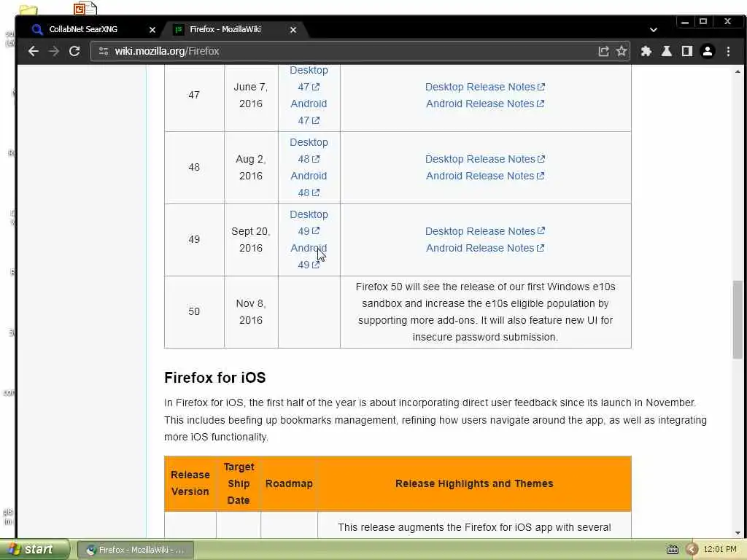Open Android 48 roadmap link
Viewport: 747px width, 560px height.
point(309,184)
